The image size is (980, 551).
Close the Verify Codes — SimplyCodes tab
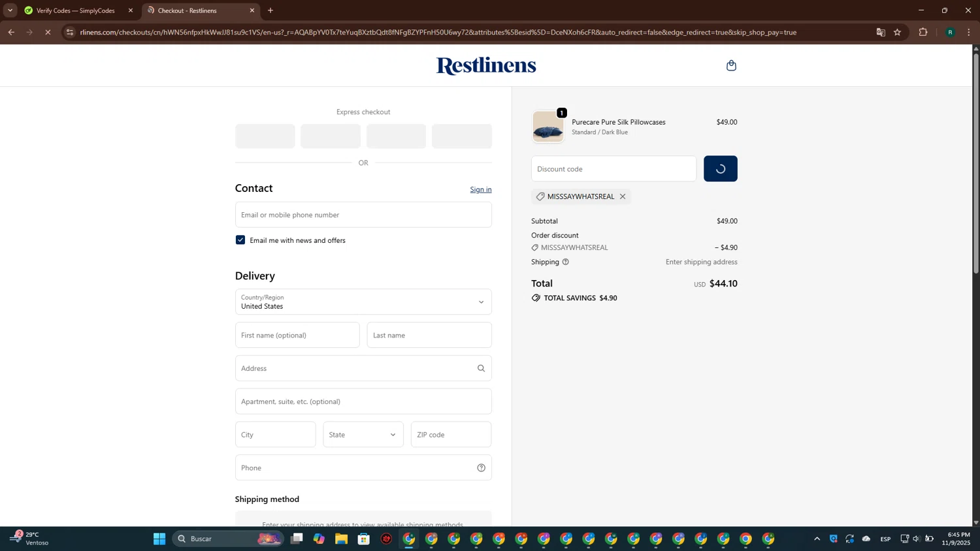[131, 10]
